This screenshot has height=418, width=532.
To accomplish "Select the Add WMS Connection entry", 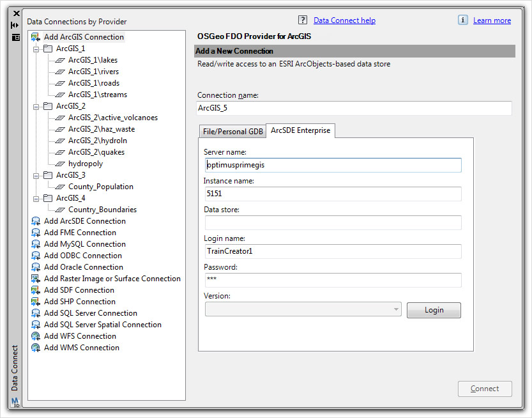I will click(x=82, y=348).
